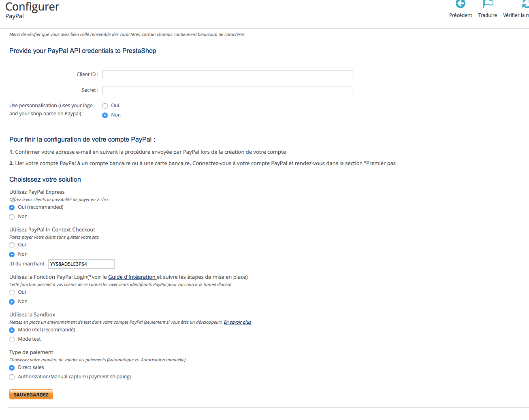529x420 pixels.
Task: Click the 'Type de paiement' label
Action: (x=31, y=352)
